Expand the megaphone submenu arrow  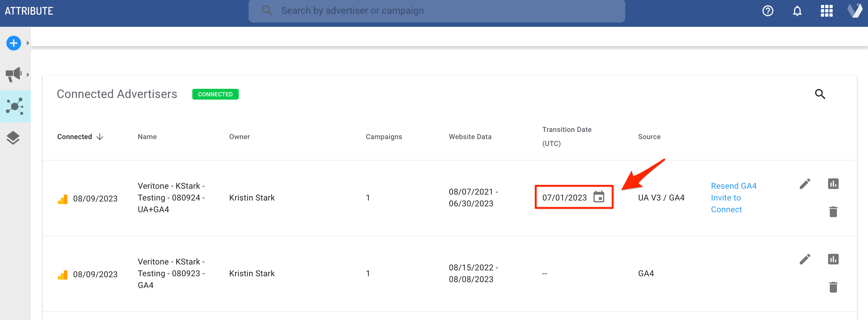coord(27,74)
